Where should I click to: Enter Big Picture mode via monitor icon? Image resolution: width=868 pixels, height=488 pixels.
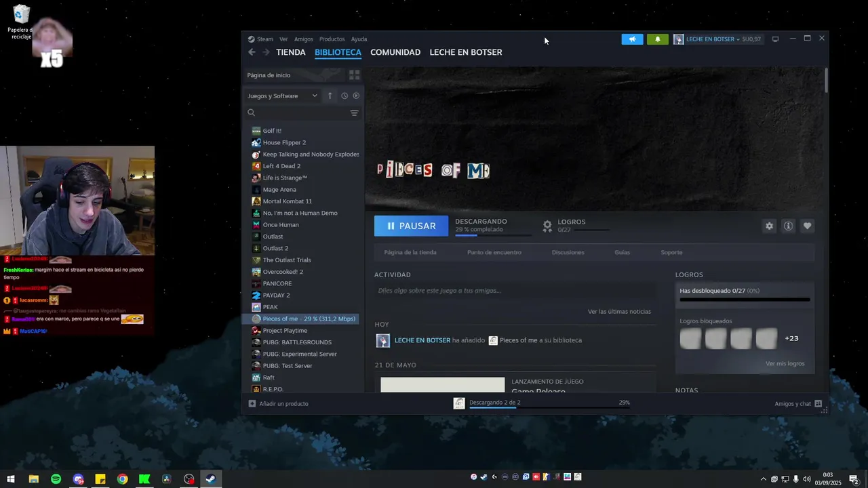point(775,39)
